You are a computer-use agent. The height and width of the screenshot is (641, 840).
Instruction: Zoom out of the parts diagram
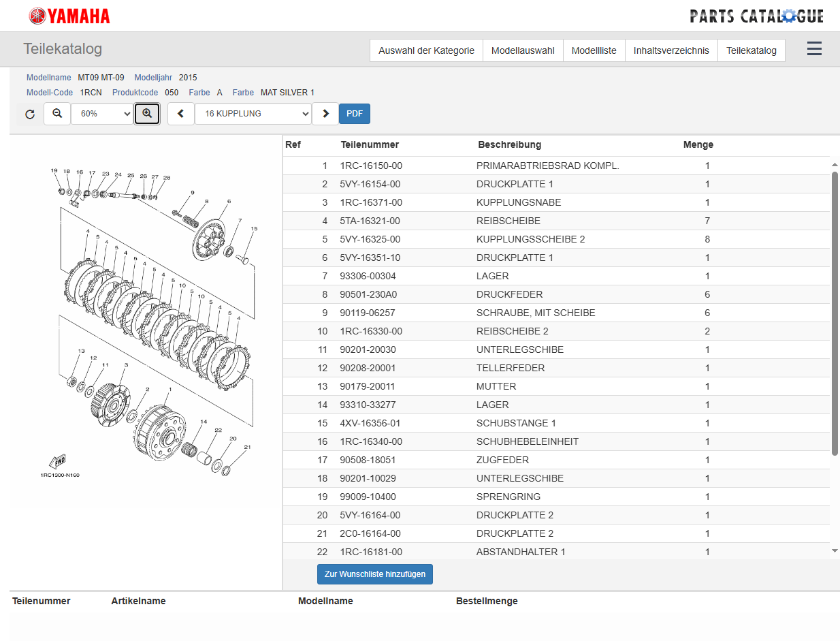57,114
